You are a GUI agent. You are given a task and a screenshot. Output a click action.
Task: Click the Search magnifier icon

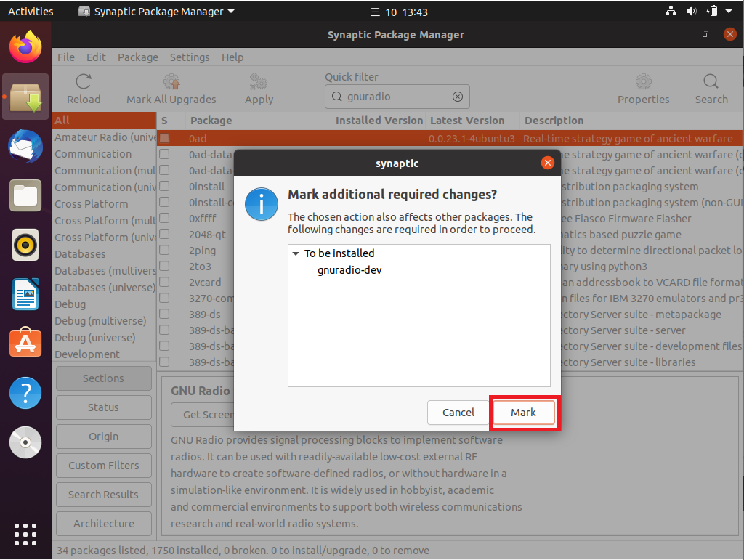tap(711, 82)
